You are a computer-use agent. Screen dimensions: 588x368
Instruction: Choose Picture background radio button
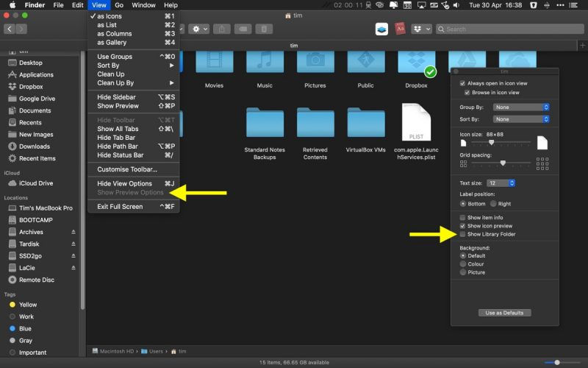(x=463, y=272)
